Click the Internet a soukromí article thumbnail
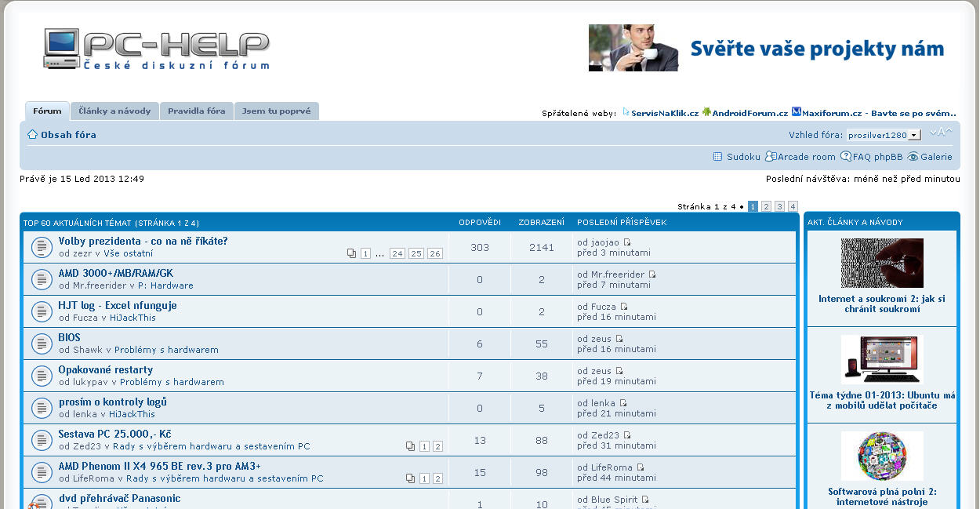 click(x=882, y=263)
